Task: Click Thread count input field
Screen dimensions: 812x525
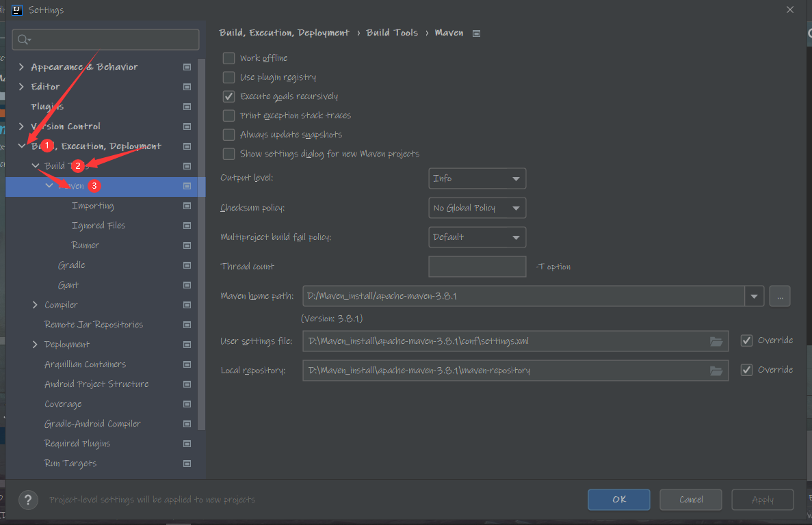Action: pyautogui.click(x=477, y=267)
